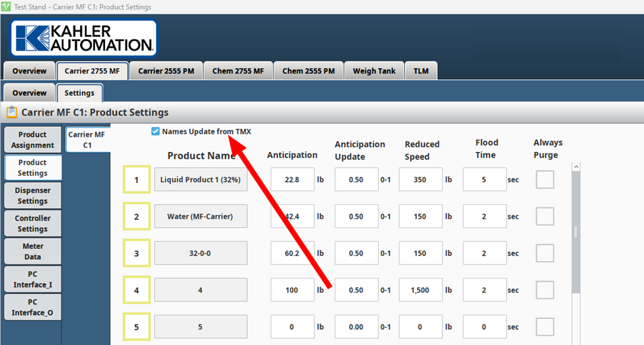The width and height of the screenshot is (644, 345).
Task: Click Anticipation field for Liquid Product 1
Action: click(x=292, y=180)
